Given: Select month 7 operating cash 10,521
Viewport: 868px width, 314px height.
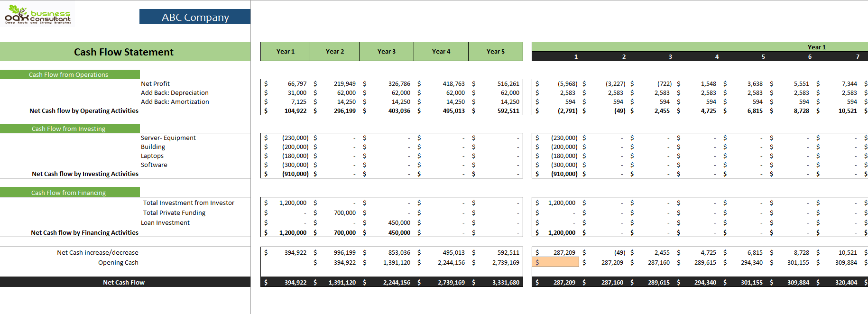Looking at the screenshot, I should [848, 111].
